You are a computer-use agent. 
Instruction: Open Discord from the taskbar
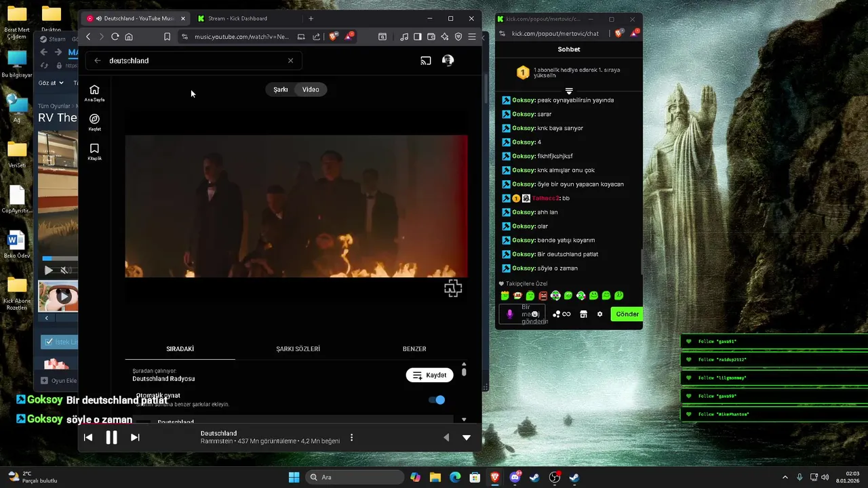coord(515,477)
